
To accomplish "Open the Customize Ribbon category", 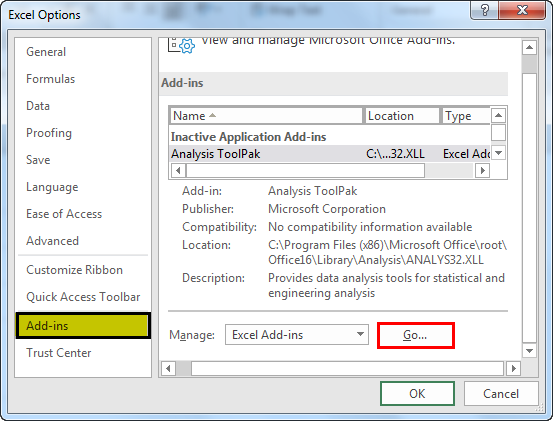I will [x=74, y=270].
